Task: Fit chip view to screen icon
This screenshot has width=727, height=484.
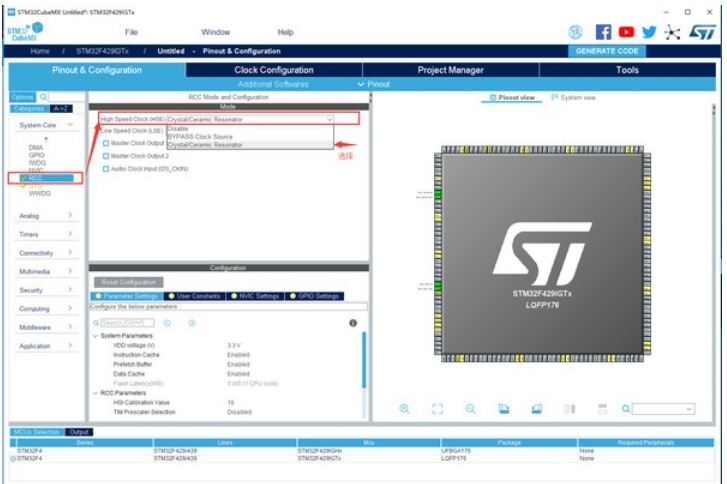Action: click(x=437, y=408)
